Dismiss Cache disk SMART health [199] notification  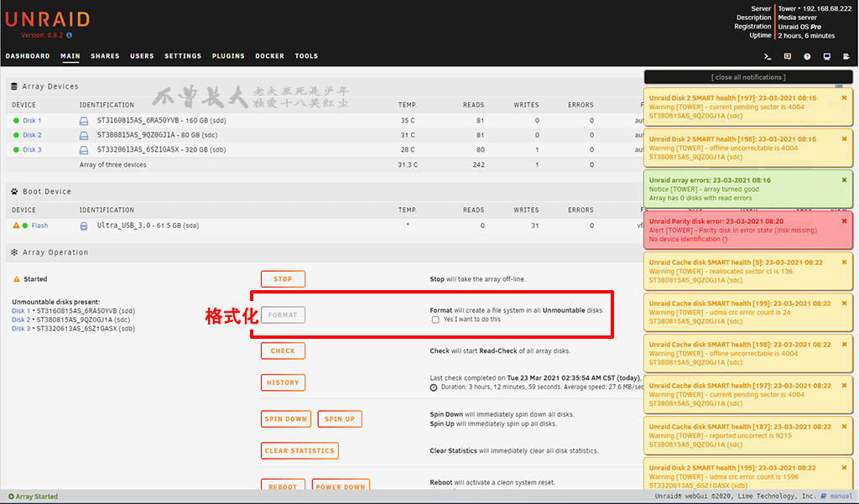844,304
